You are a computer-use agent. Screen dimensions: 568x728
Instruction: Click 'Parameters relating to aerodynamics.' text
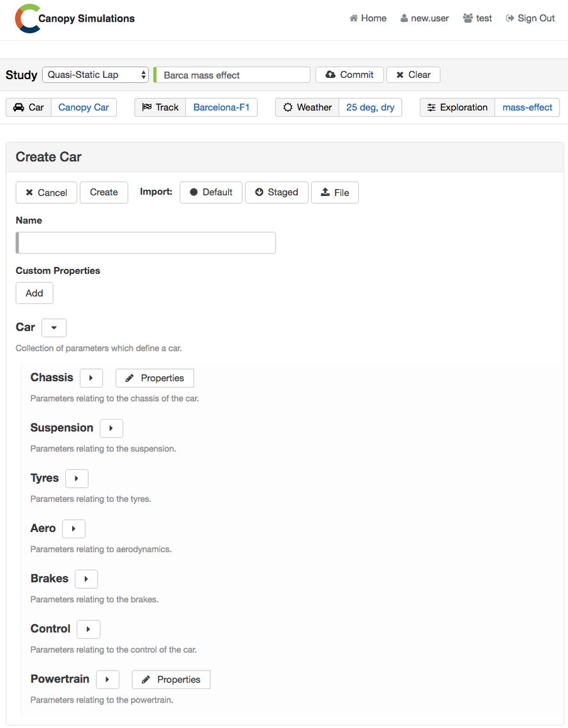[x=101, y=549]
